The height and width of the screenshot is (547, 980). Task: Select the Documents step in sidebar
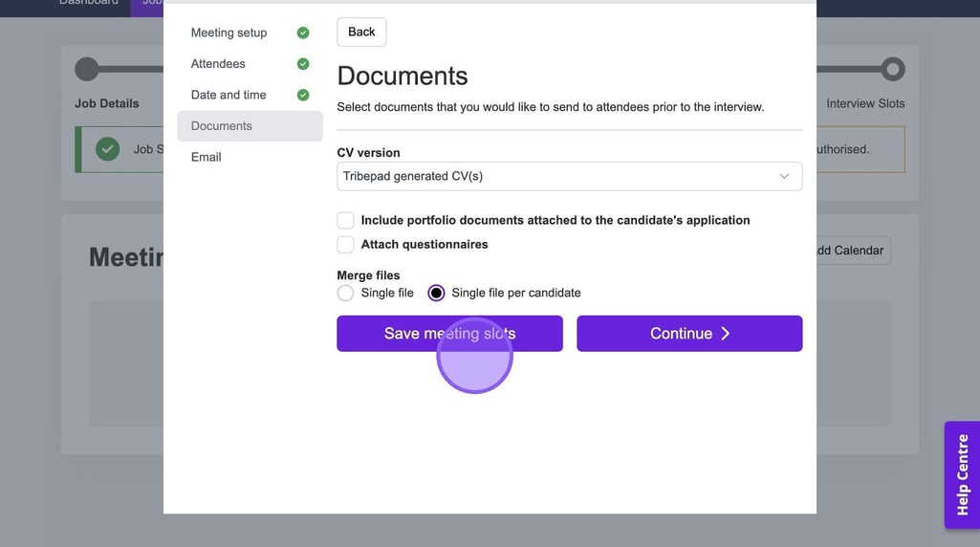point(222,126)
